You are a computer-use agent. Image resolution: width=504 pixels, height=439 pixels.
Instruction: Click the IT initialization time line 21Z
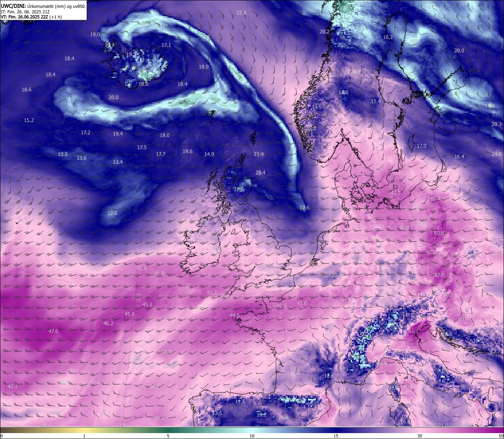click(x=25, y=12)
